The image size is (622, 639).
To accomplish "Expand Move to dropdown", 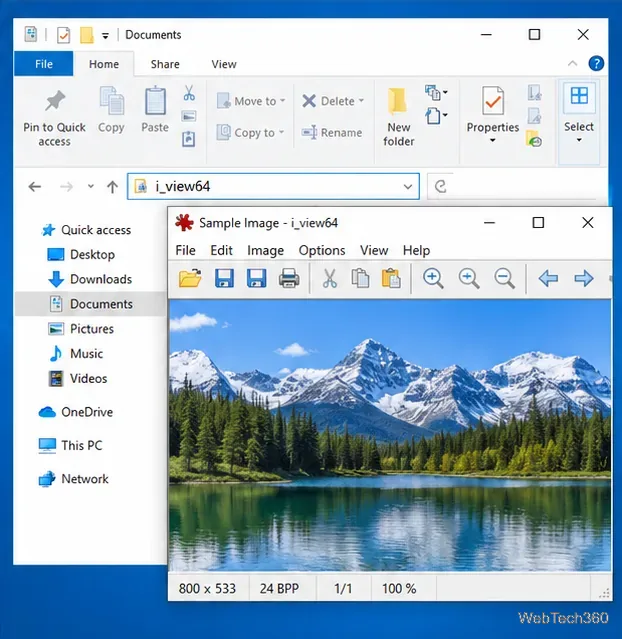I will coord(282,101).
